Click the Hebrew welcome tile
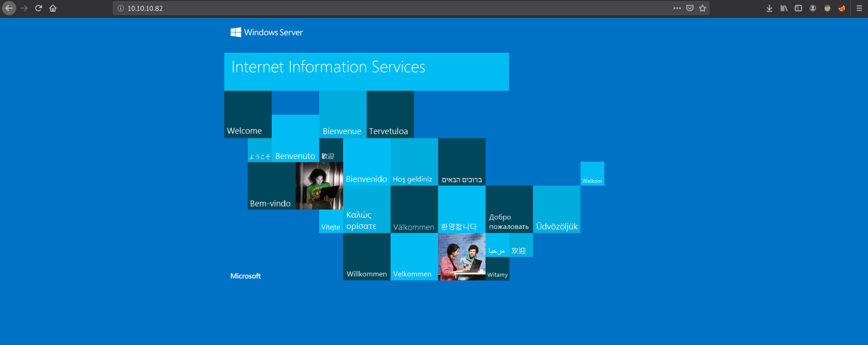This screenshot has width=868, height=345. [x=462, y=162]
